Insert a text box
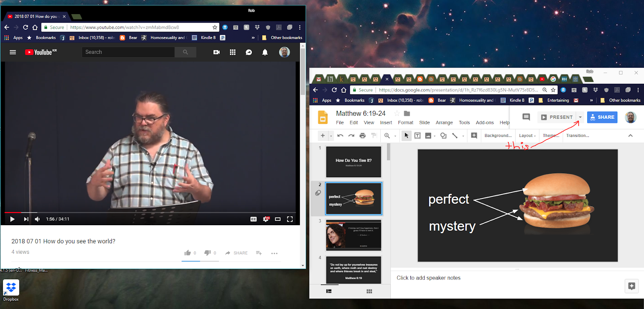 [417, 136]
